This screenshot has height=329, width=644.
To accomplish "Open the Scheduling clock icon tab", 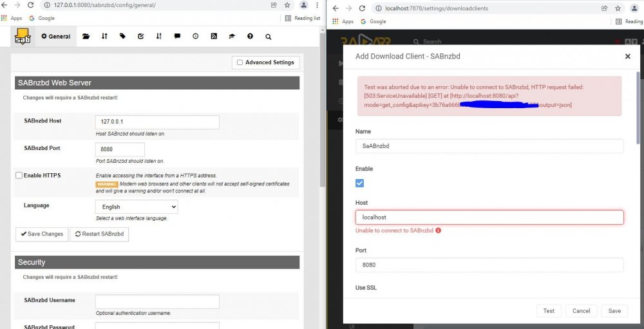I will click(x=196, y=37).
